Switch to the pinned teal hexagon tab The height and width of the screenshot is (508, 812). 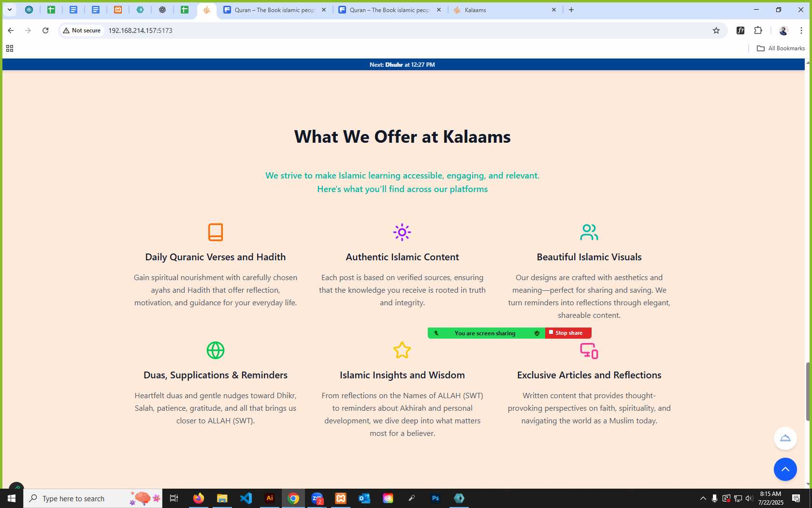pyautogui.click(x=140, y=10)
